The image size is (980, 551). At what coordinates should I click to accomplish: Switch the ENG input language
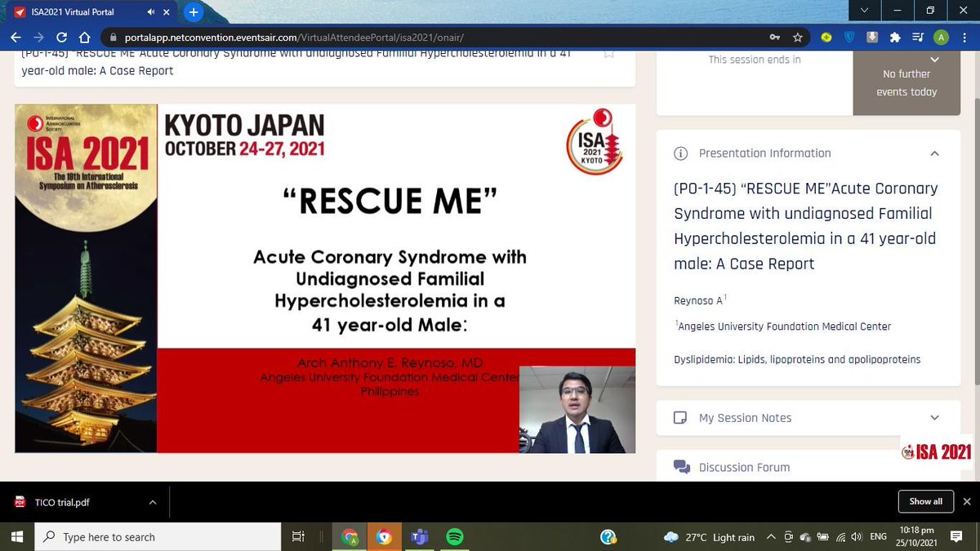point(879,537)
